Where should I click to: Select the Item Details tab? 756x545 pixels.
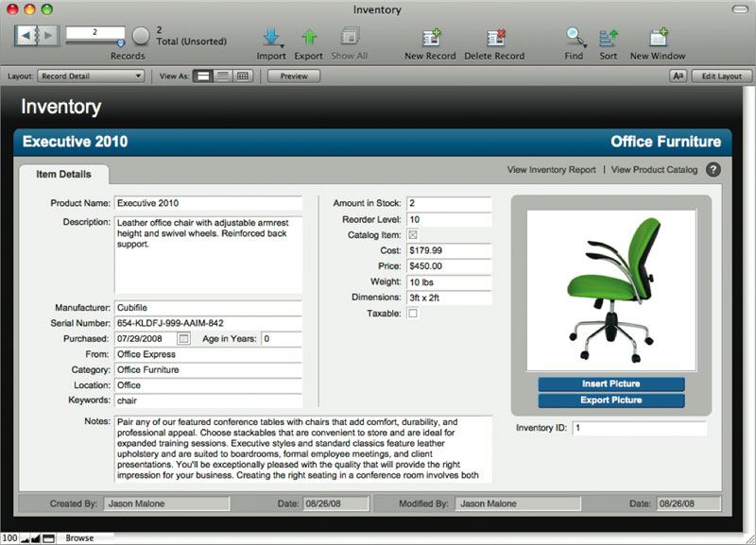tap(64, 175)
